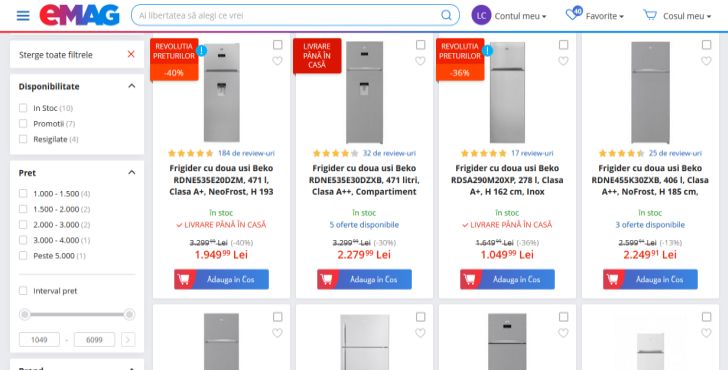
Task: Enable the In Stoc filter checkbox
Action: coord(23,108)
